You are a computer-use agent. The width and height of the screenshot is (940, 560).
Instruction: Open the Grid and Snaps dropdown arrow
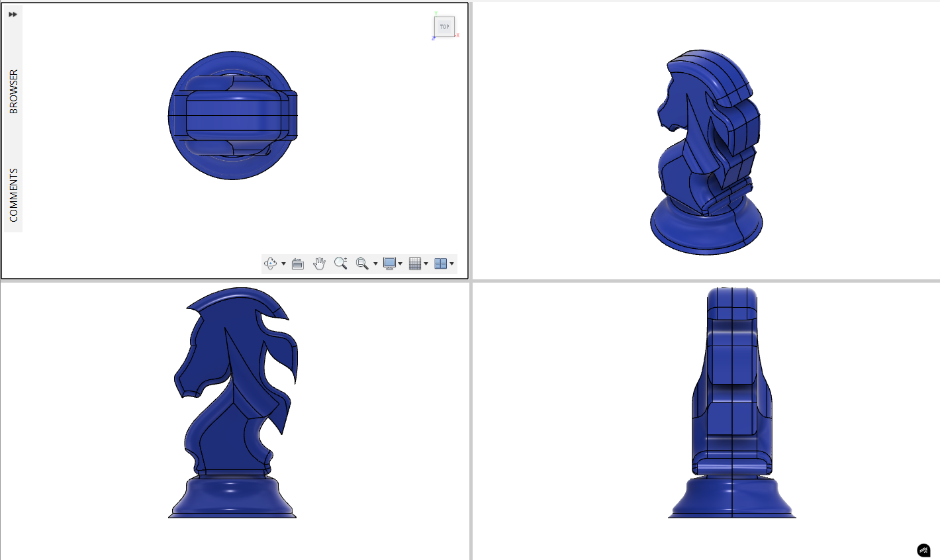tap(426, 263)
